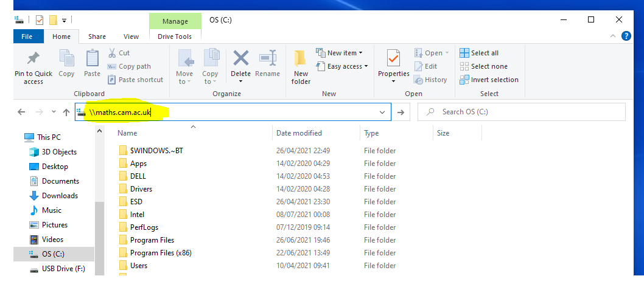Go up one level with the arrow
This screenshot has height=304, width=644.
click(x=66, y=112)
